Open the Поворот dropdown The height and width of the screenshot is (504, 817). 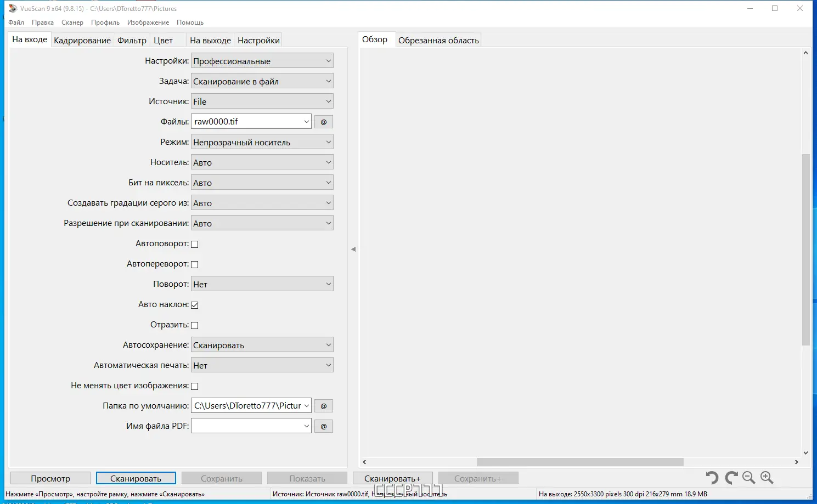tap(262, 284)
